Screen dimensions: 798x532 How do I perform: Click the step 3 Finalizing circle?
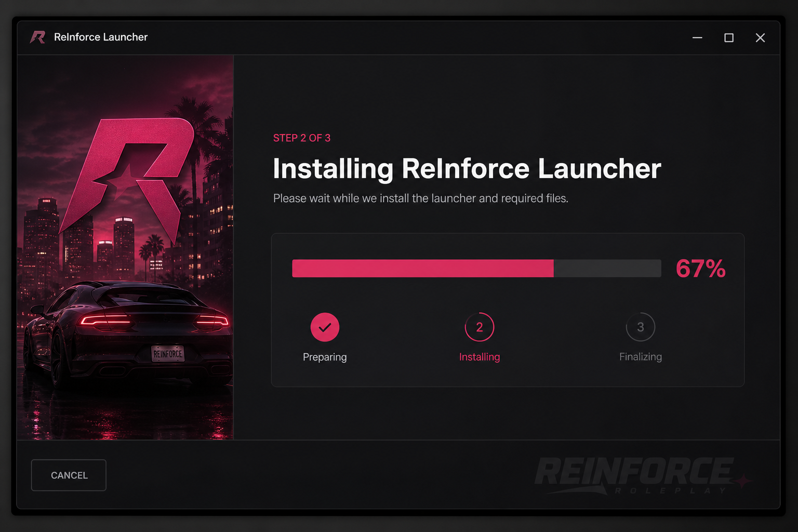pos(641,327)
